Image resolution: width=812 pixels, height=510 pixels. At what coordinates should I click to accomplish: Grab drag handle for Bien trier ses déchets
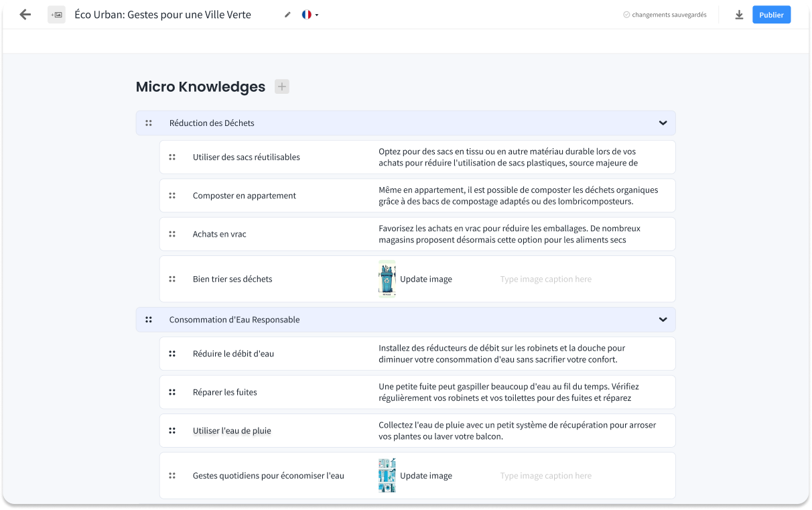click(172, 279)
